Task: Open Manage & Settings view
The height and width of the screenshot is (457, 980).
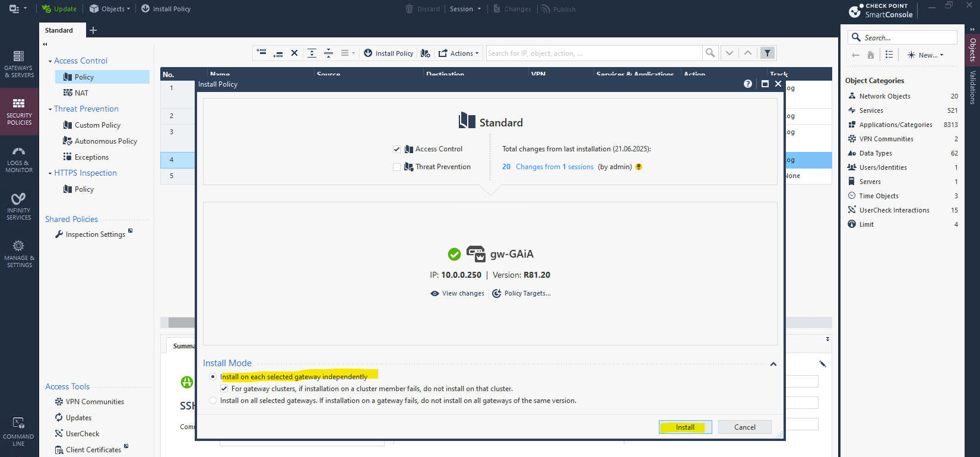Action: (19, 254)
